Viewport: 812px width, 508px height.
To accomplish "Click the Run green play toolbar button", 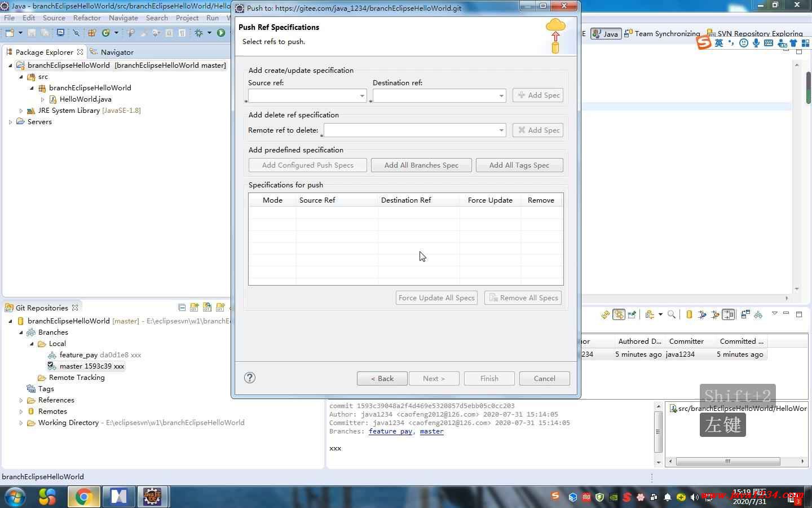I will (x=221, y=33).
